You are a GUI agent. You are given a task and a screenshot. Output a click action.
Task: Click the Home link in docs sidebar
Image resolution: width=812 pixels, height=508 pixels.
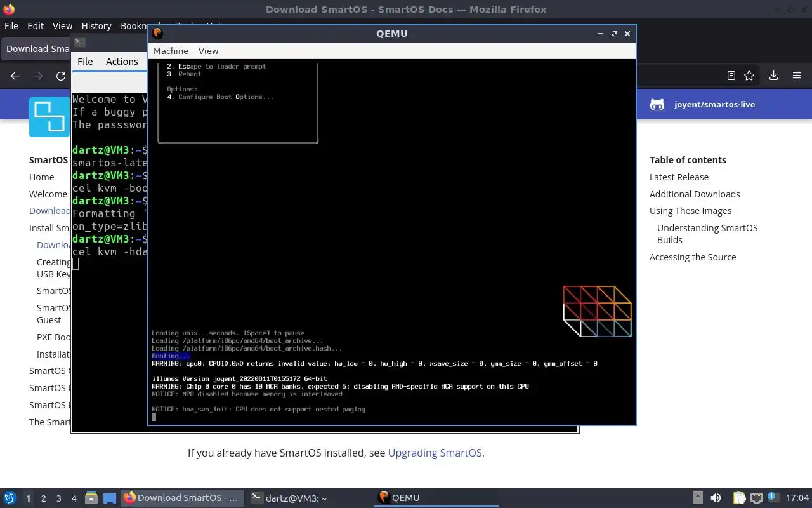42,177
